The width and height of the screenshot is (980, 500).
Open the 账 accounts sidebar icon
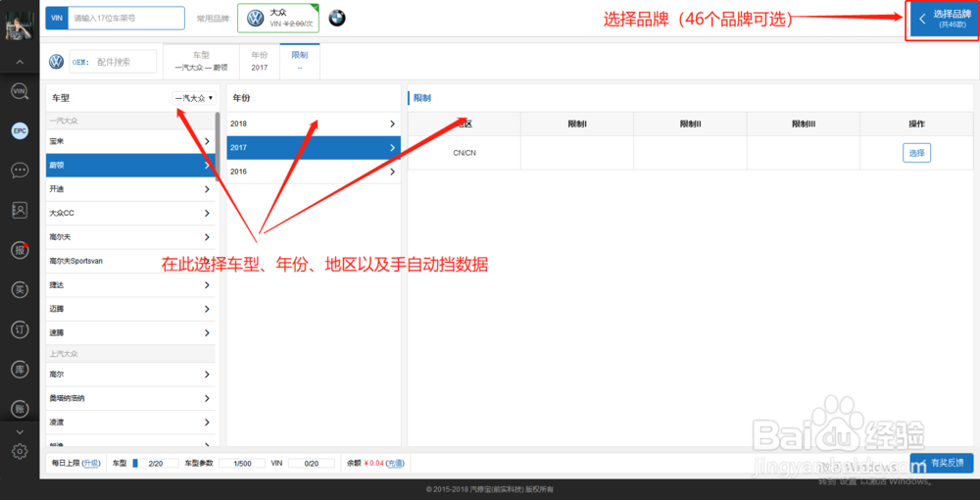click(20, 409)
